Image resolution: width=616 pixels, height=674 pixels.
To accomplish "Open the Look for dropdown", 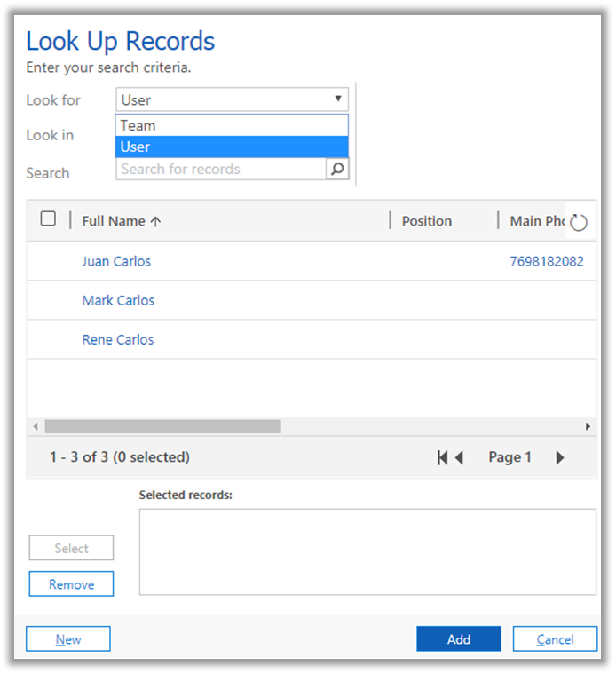I will click(232, 99).
